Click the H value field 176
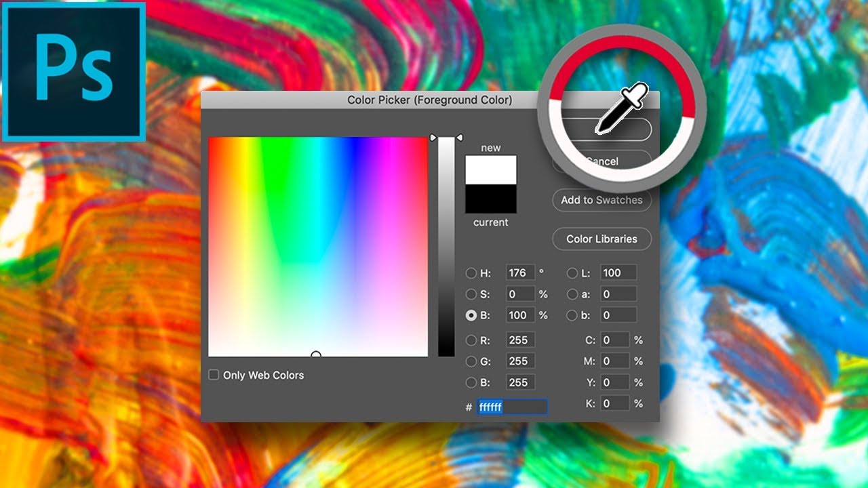 520,273
